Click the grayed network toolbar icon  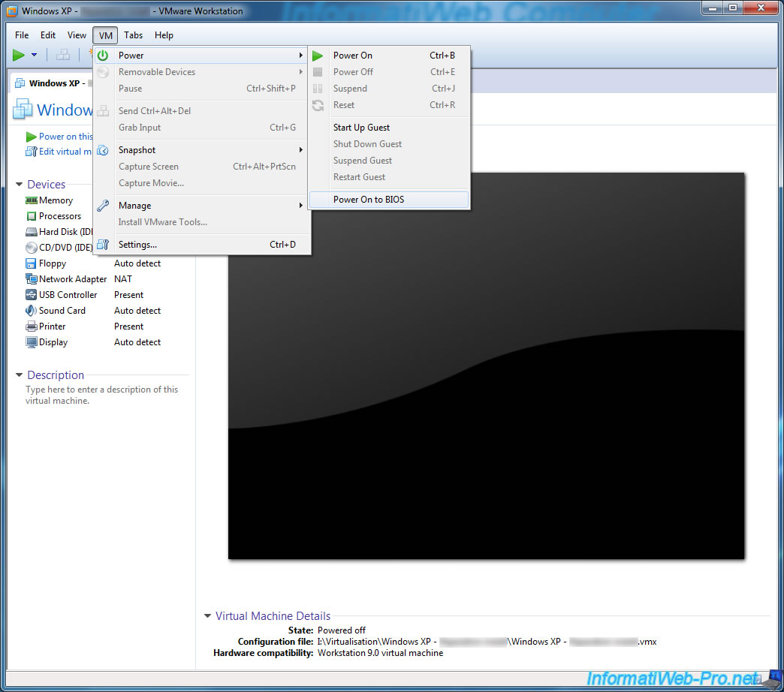pos(63,55)
